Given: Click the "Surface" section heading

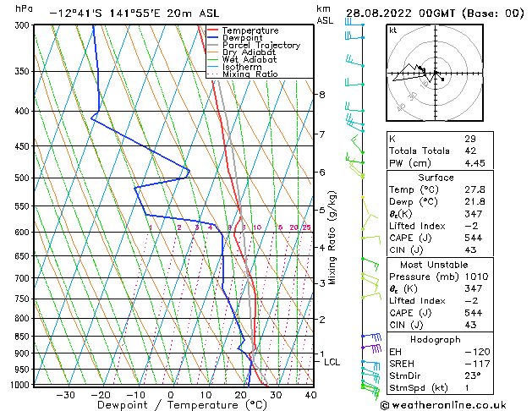Looking at the screenshot, I should point(436,178).
